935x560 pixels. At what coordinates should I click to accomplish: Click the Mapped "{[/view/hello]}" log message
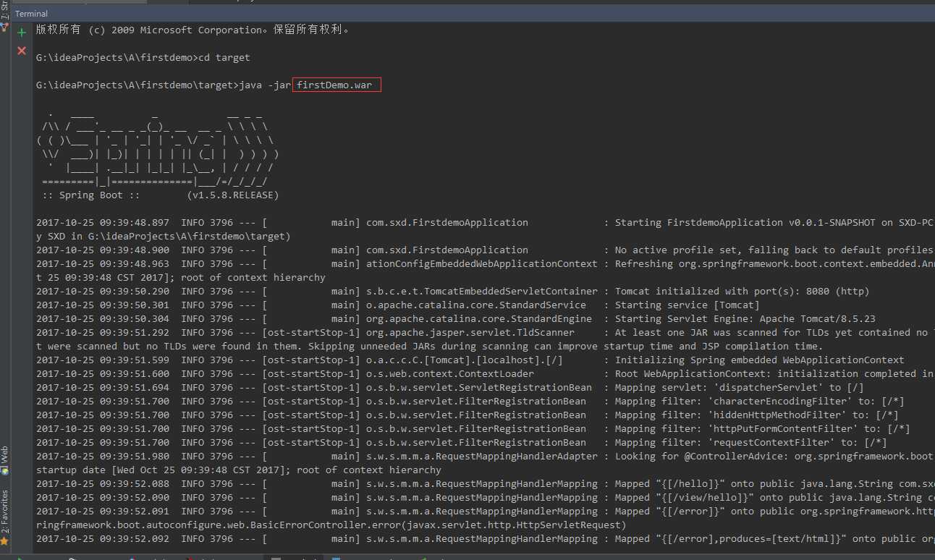pos(774,498)
